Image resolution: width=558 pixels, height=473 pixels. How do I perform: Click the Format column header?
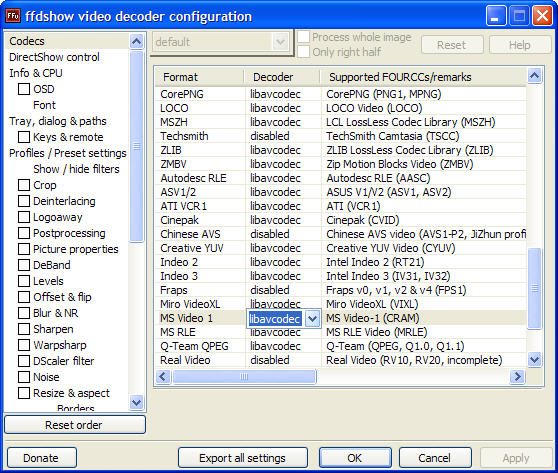point(199,77)
